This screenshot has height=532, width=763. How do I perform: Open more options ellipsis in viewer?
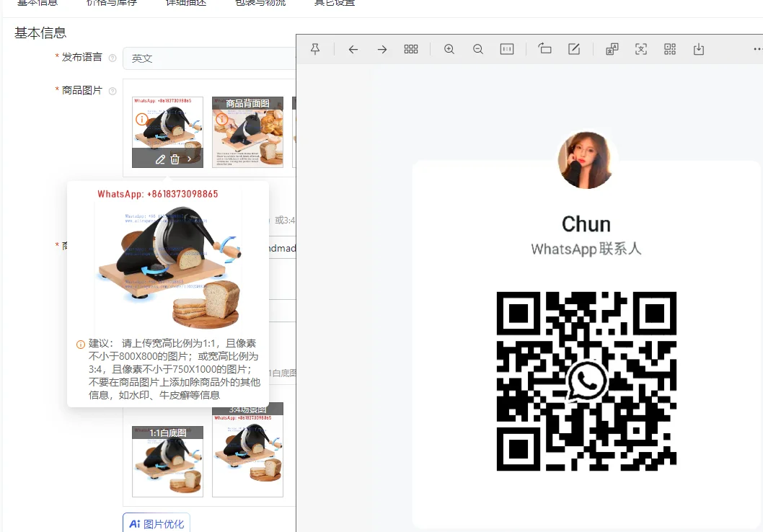758,49
